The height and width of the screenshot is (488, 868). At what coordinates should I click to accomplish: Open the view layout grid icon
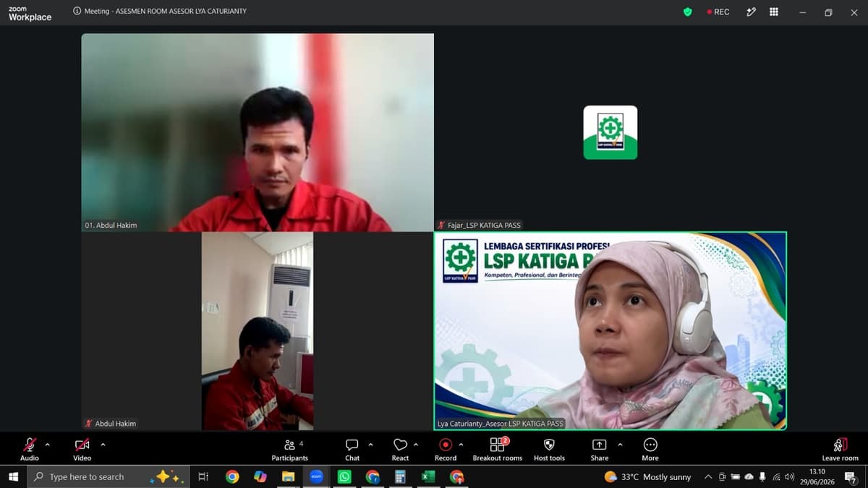(774, 12)
